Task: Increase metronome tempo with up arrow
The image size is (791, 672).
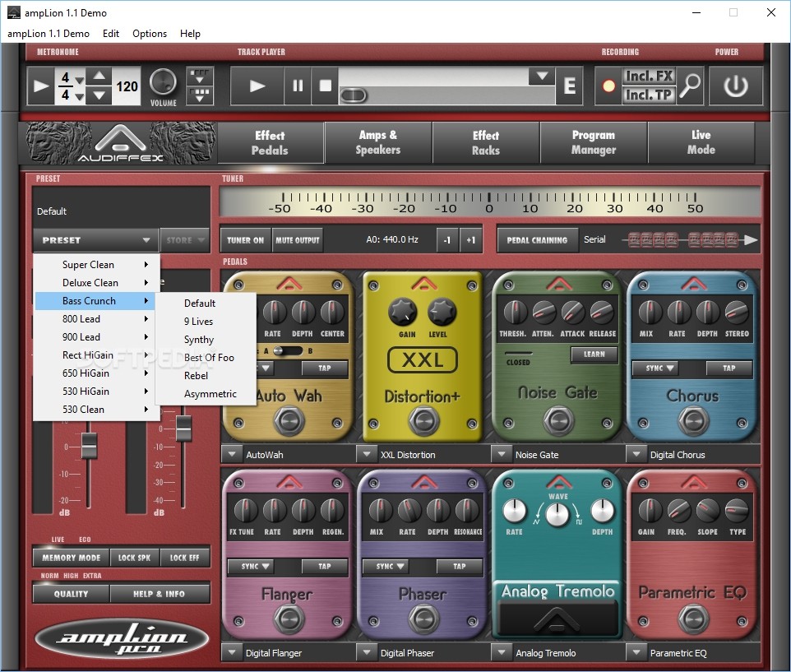Action: pyautogui.click(x=99, y=76)
